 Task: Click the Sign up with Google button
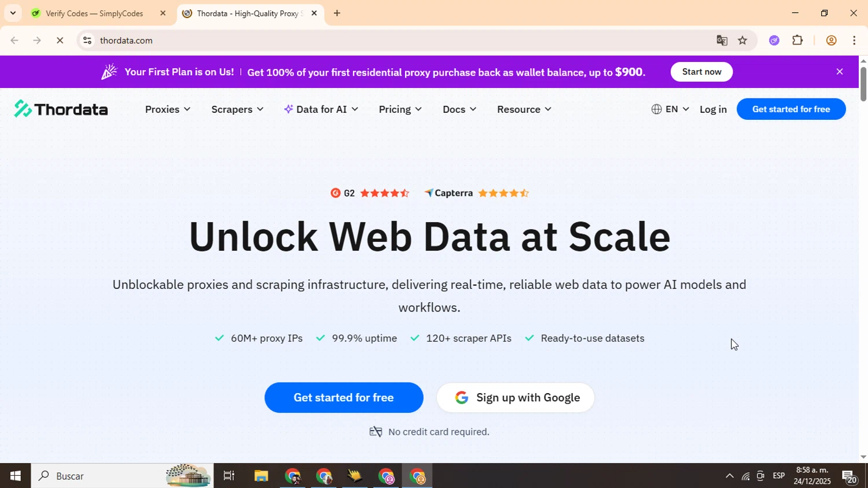pyautogui.click(x=516, y=398)
